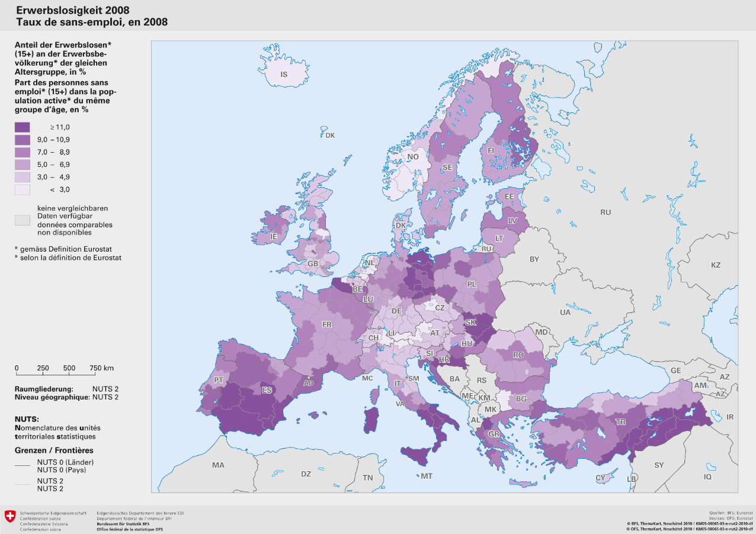Click the HU label on Hungary

tap(467, 343)
